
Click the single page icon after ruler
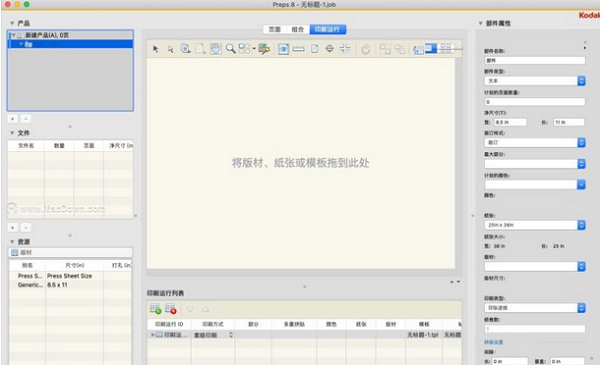pos(315,49)
